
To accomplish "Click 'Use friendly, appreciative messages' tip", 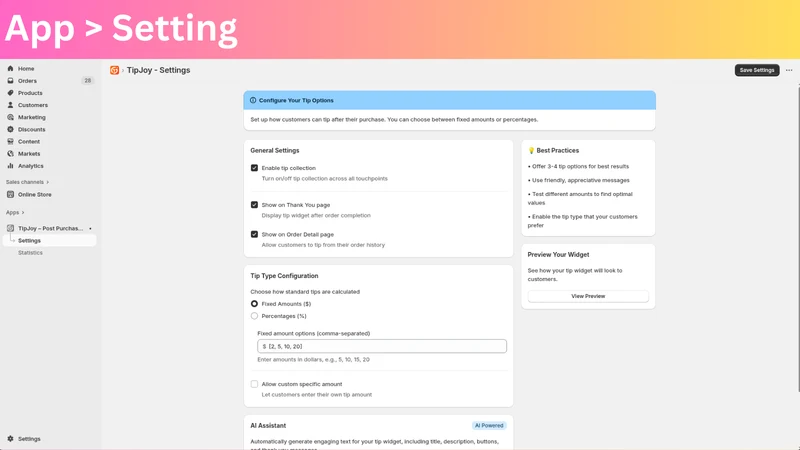I will coord(581,180).
